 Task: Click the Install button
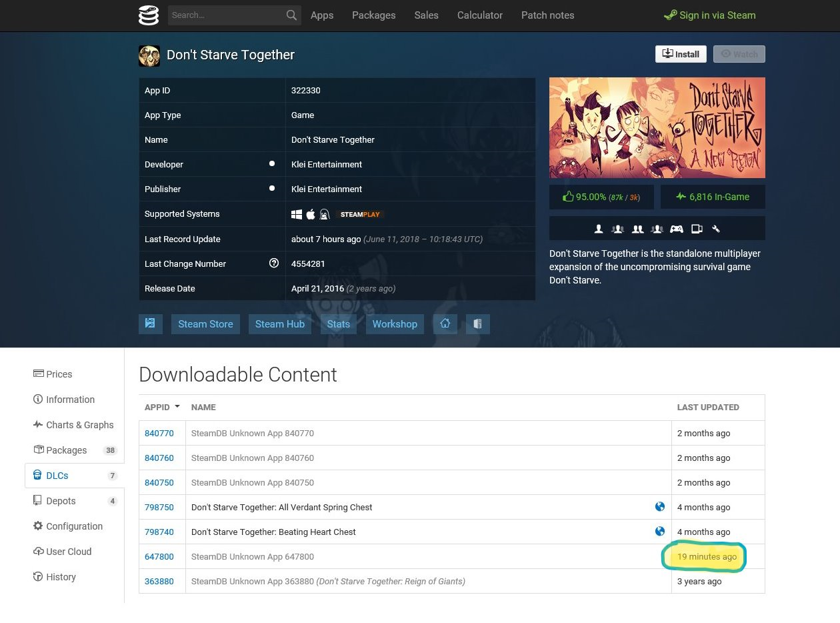pos(680,54)
